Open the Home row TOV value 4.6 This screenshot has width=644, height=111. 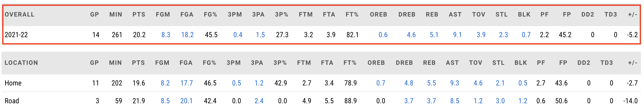point(478,83)
